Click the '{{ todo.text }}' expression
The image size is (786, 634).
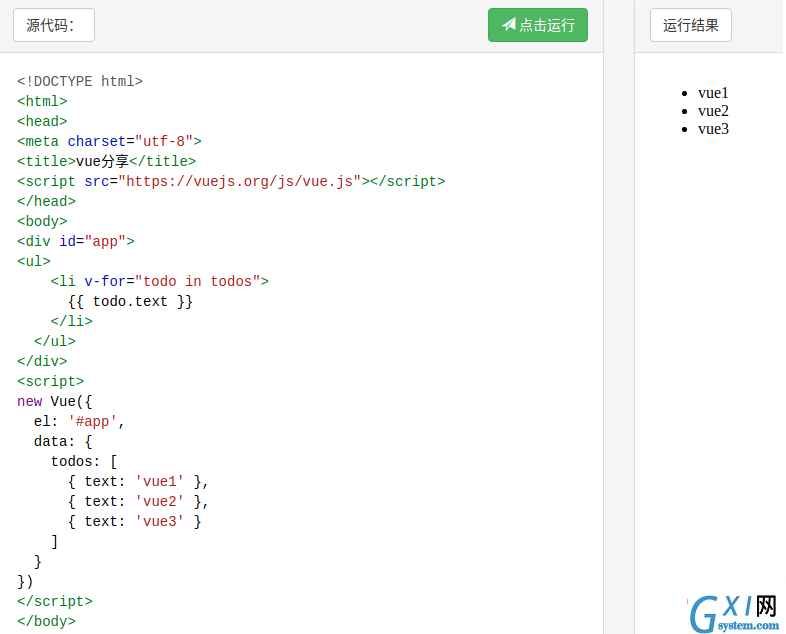click(x=130, y=301)
